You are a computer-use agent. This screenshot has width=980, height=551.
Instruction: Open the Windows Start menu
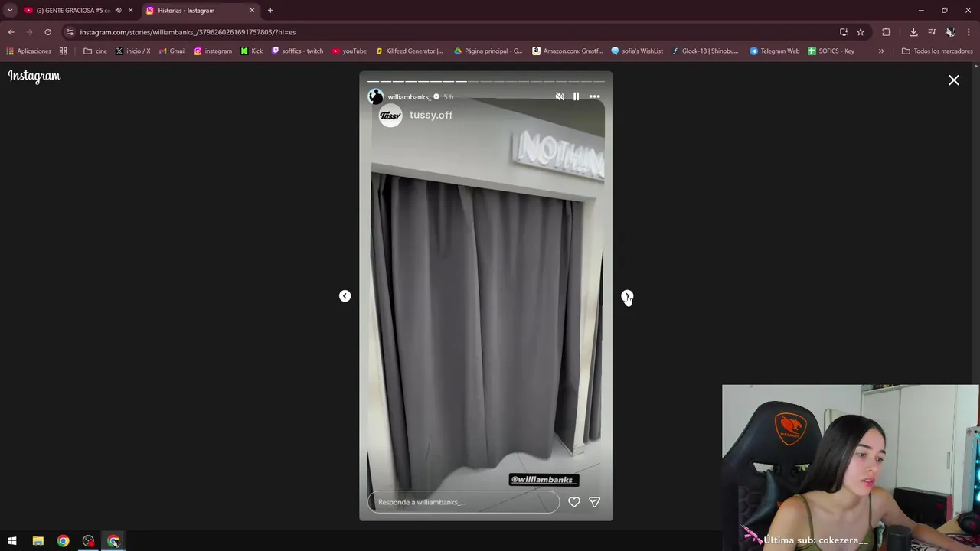[x=12, y=541]
